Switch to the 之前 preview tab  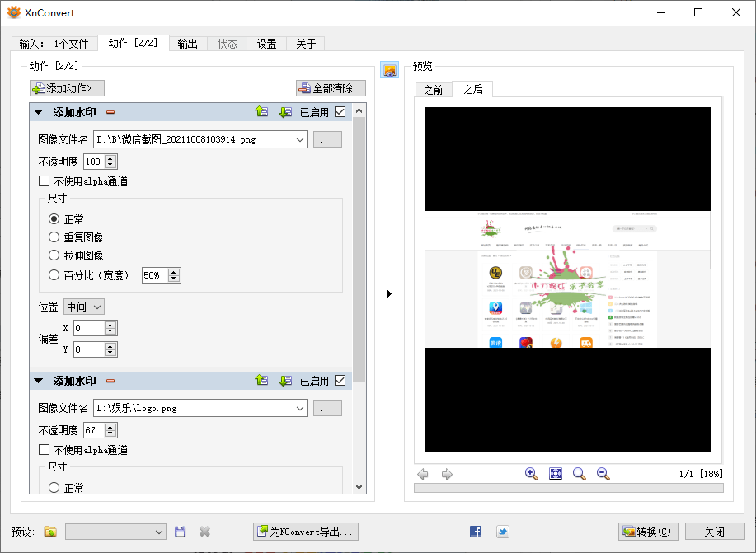[x=434, y=89]
